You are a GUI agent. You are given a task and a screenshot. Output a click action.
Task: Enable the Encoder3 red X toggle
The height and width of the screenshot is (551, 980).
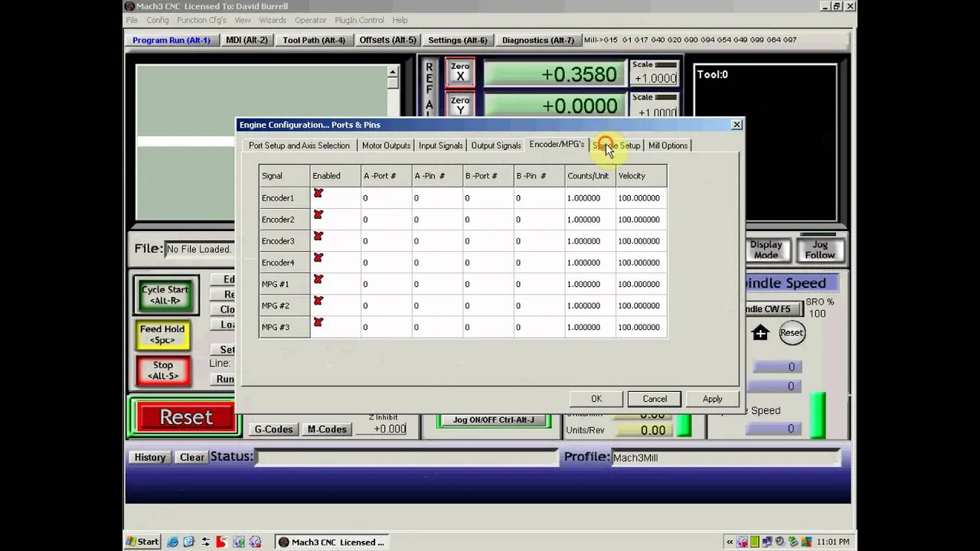pos(318,236)
